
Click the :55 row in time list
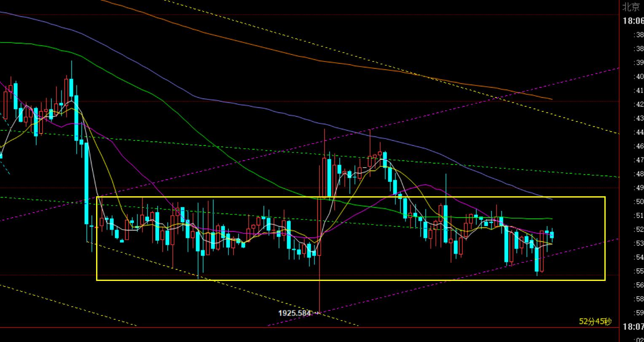coord(638,271)
